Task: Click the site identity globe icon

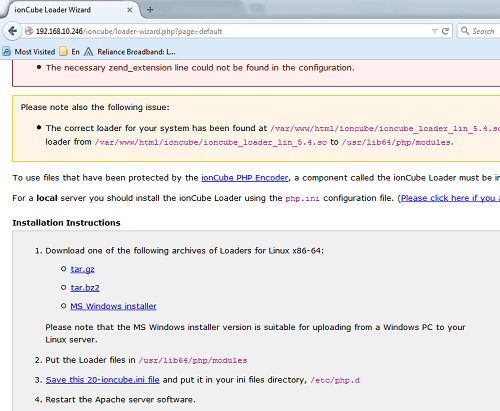Action: [x=29, y=31]
